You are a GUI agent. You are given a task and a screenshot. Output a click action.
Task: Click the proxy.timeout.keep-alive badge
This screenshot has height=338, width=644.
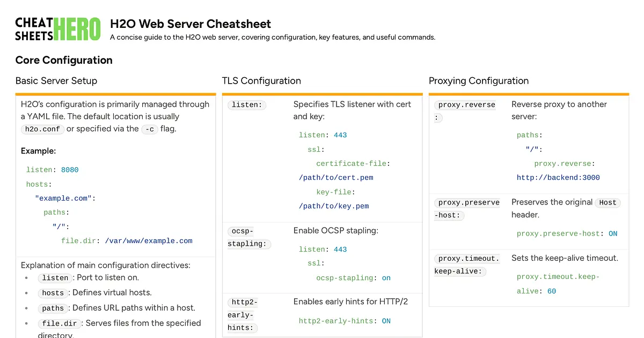[467, 264]
